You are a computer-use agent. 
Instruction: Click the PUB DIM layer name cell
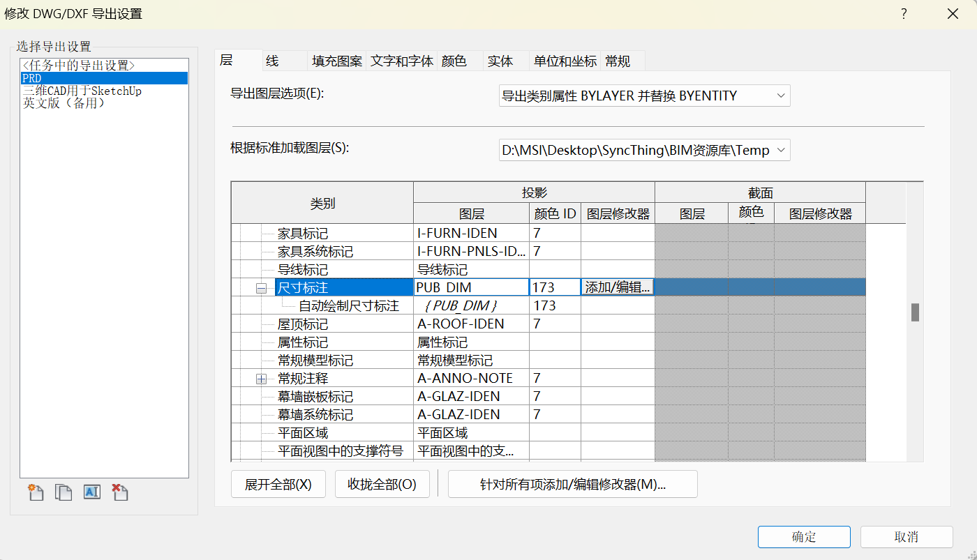[x=470, y=287]
